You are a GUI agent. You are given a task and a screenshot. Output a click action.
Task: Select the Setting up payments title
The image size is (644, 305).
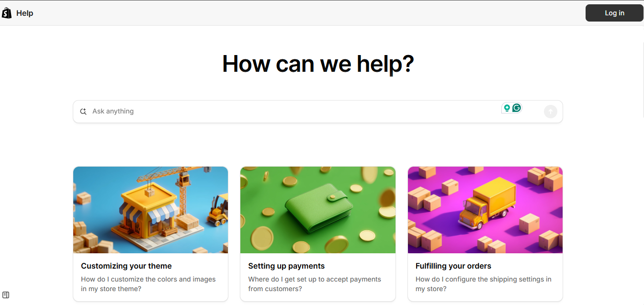[286, 266]
